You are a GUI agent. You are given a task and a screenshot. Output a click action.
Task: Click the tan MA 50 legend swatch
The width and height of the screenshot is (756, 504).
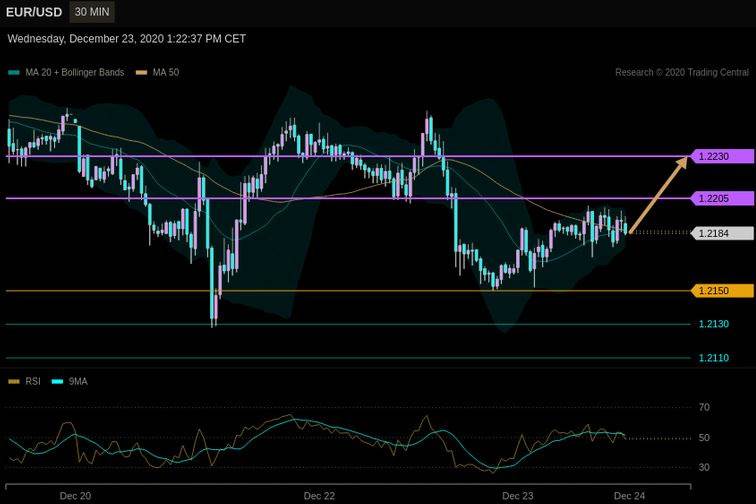click(141, 73)
